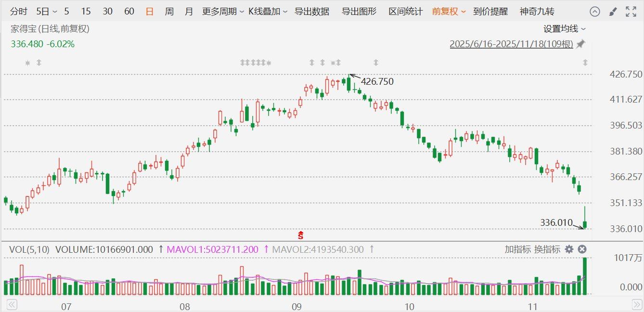This screenshot has width=644, height=312.
Task: Enable 分时 intraday view
Action: (x=18, y=11)
